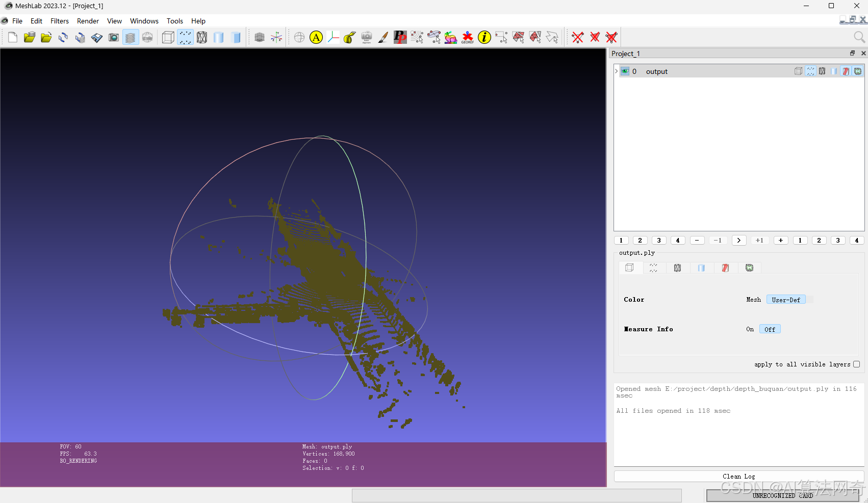
Task: Check apply to all visible layers
Action: [857, 364]
